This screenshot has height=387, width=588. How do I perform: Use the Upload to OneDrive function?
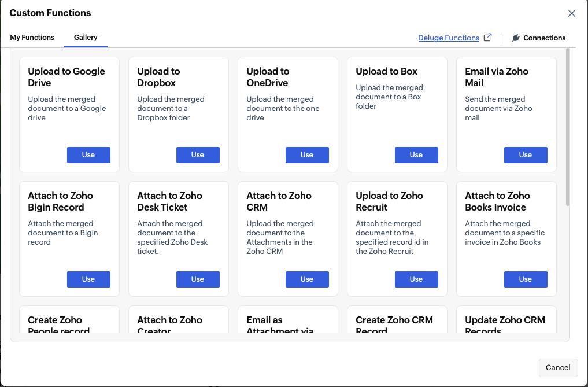[307, 155]
